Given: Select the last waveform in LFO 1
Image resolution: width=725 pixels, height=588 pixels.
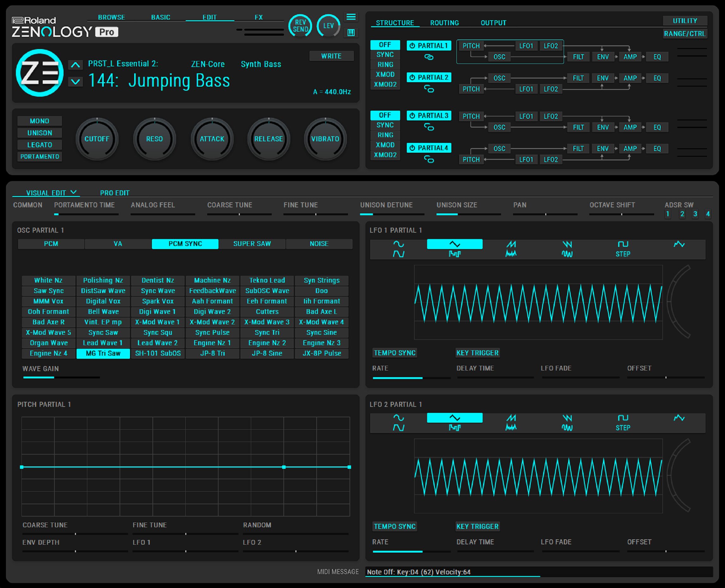Looking at the screenshot, I should (679, 244).
